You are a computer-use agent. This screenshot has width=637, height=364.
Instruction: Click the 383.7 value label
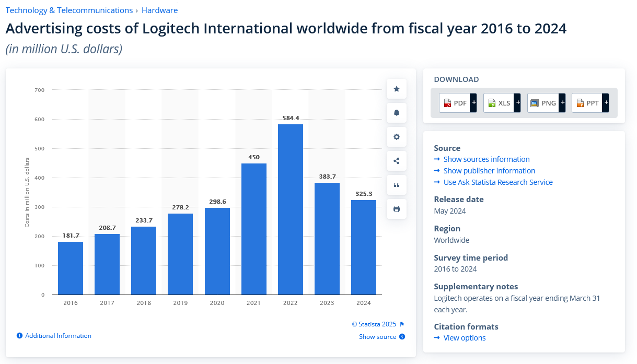[327, 177]
